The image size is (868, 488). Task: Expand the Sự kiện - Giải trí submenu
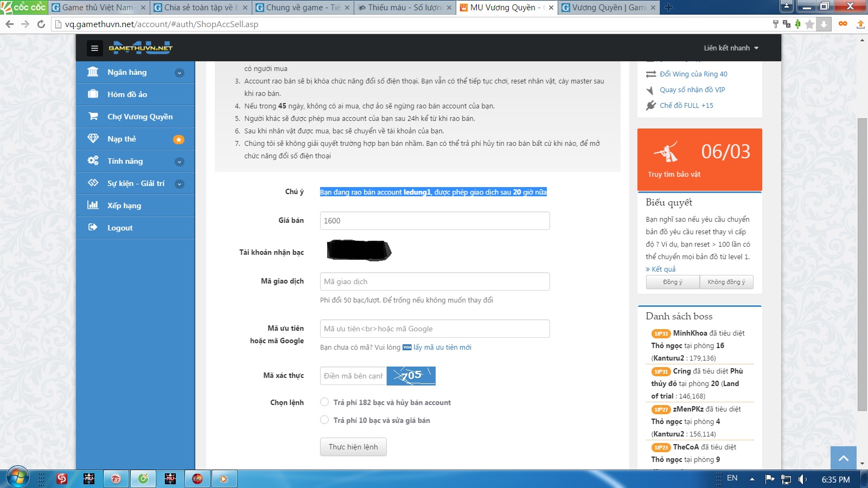click(x=179, y=184)
